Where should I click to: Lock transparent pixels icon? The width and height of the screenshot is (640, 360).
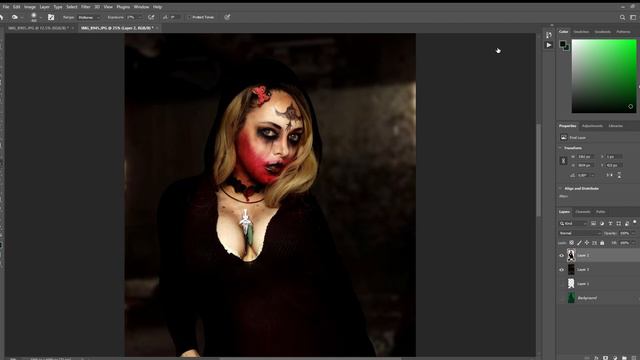(x=571, y=243)
